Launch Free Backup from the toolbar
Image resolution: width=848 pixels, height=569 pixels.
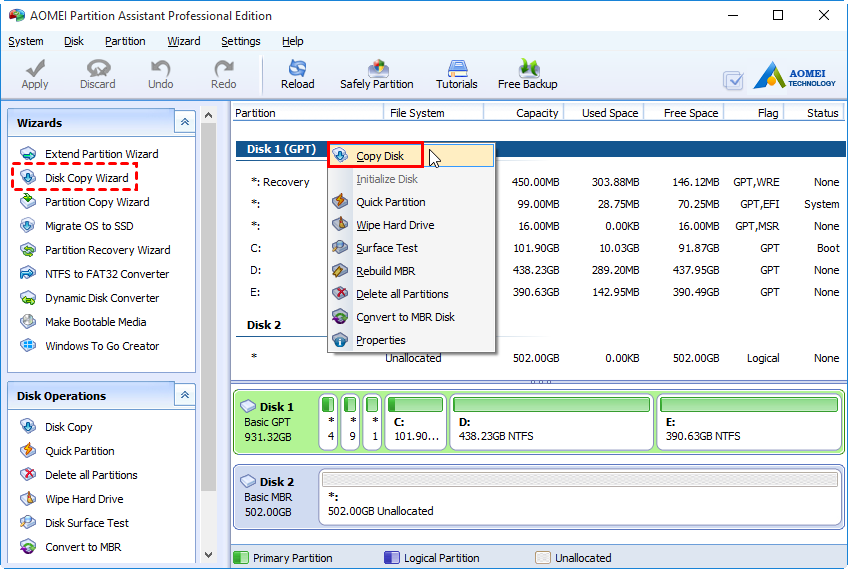coord(528,74)
